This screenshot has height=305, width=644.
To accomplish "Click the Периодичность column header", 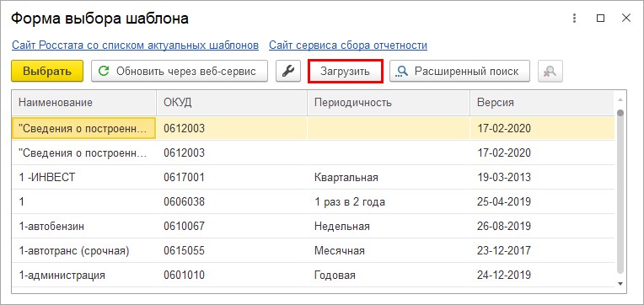I will click(389, 103).
